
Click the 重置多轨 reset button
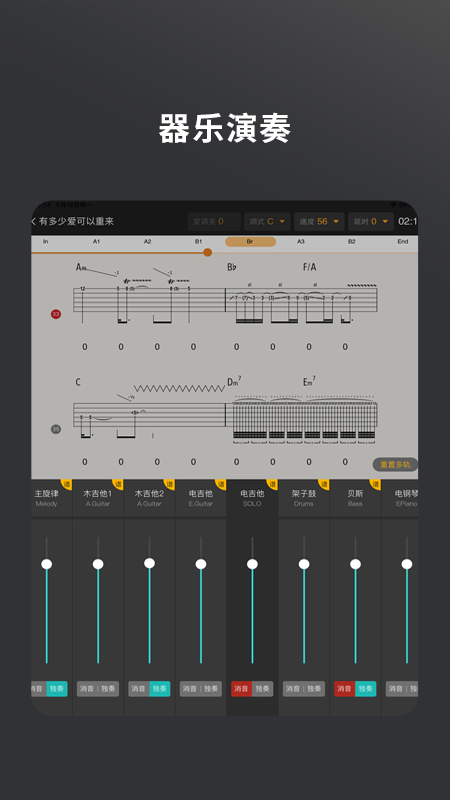pos(395,464)
